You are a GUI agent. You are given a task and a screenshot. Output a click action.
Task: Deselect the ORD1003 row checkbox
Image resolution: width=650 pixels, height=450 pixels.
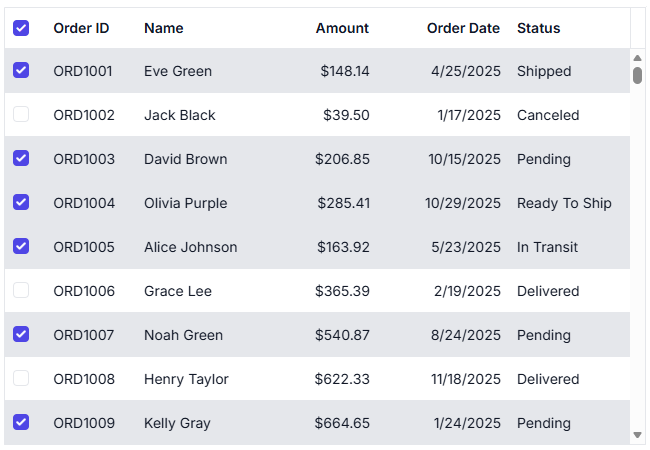click(x=21, y=159)
